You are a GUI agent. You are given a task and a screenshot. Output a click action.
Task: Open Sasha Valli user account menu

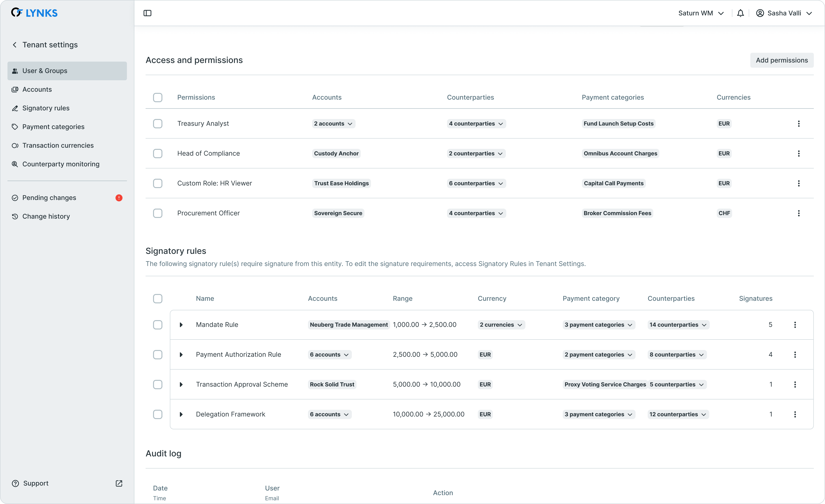pyautogui.click(x=784, y=13)
